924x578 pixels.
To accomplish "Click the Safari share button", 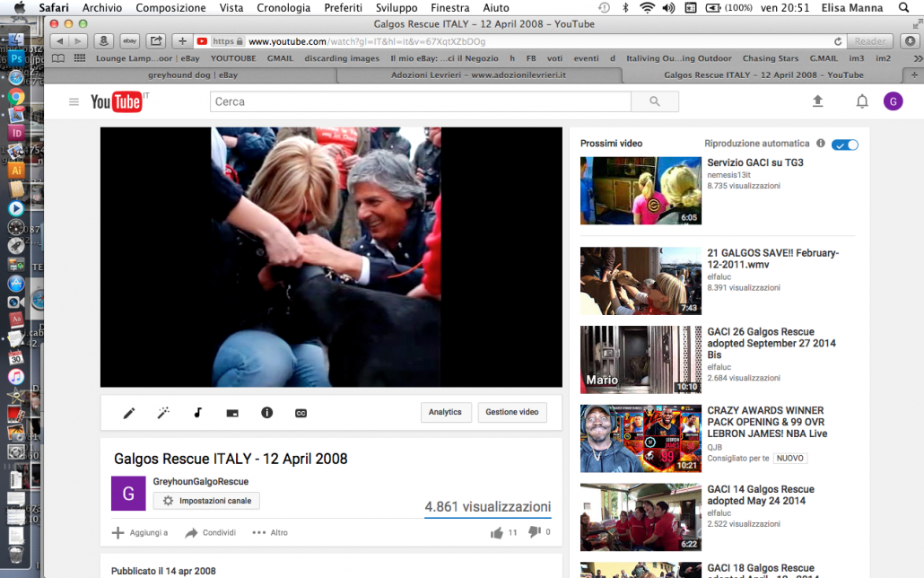I will click(156, 41).
